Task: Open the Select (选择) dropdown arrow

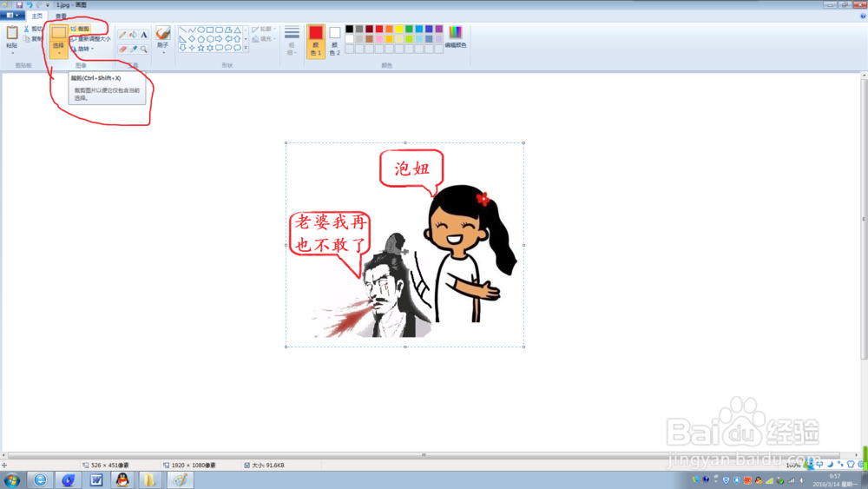Action: [x=59, y=53]
